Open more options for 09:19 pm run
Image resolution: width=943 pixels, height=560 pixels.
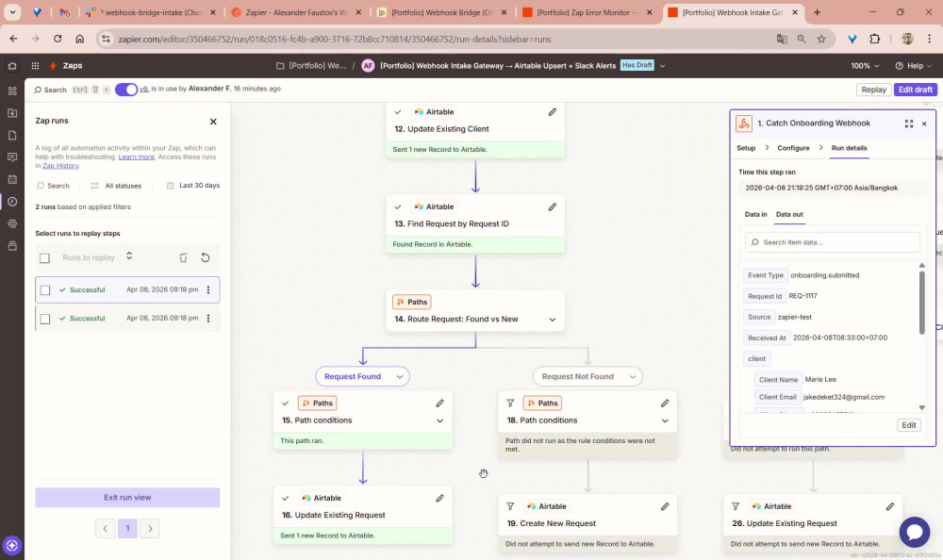208,290
